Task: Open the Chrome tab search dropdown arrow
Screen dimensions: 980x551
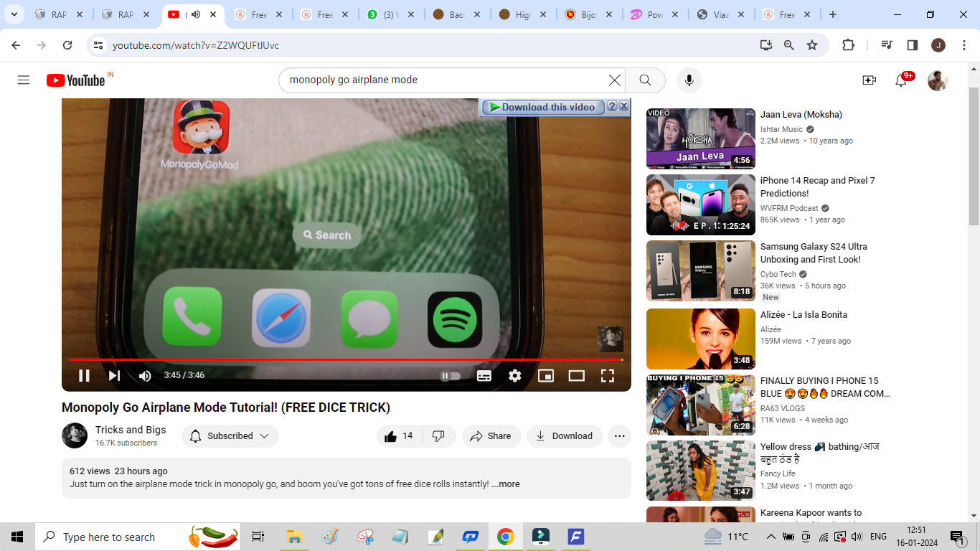Action: (x=14, y=14)
